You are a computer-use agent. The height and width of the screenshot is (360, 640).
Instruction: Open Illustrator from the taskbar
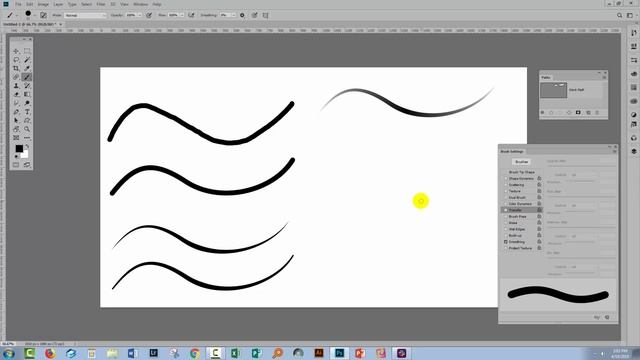coord(319,353)
